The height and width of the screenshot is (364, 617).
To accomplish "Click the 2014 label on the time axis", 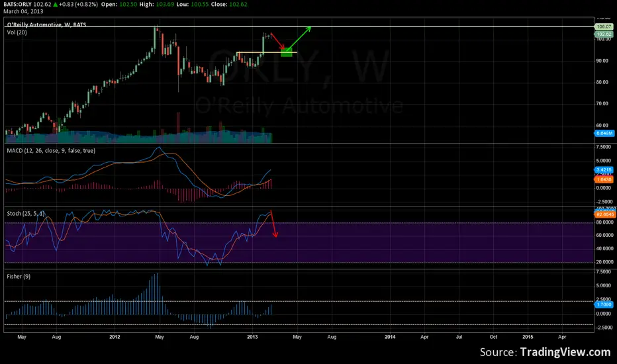I will point(390,337).
